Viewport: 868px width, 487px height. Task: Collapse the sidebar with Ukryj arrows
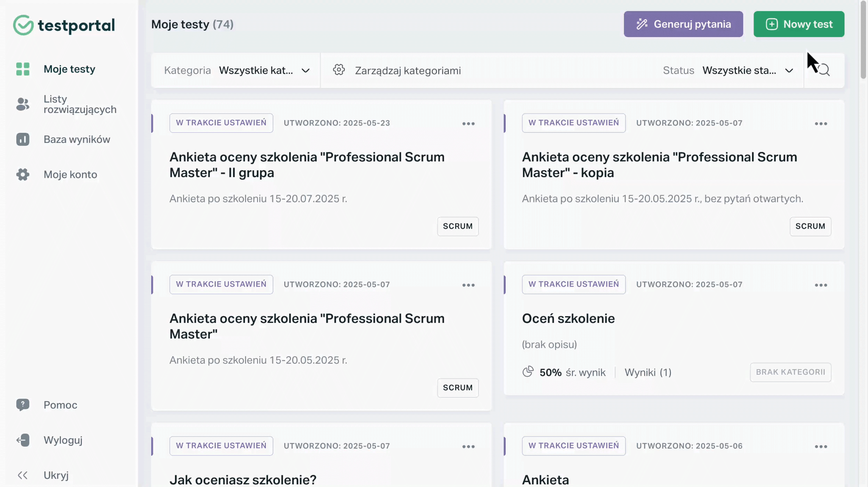pos(23,475)
